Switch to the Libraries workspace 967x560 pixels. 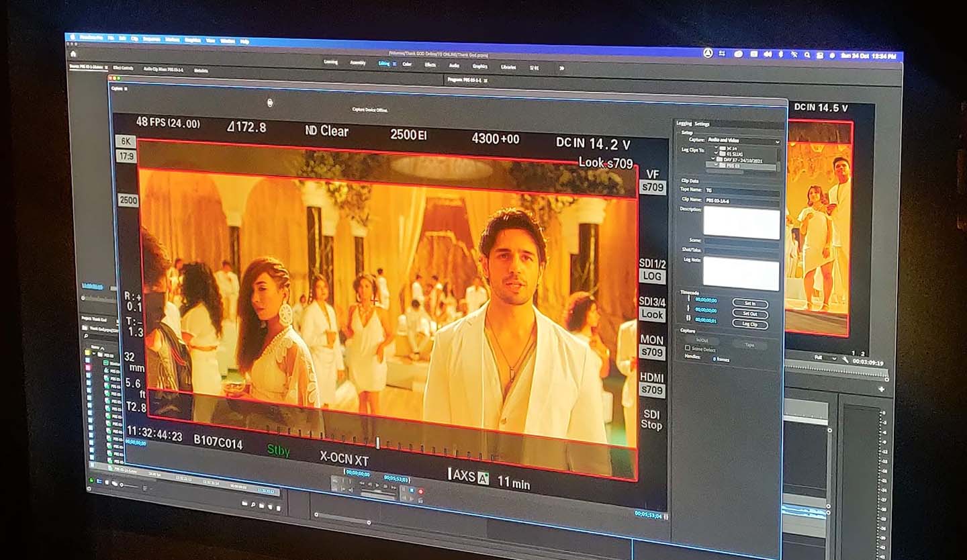tap(508, 67)
